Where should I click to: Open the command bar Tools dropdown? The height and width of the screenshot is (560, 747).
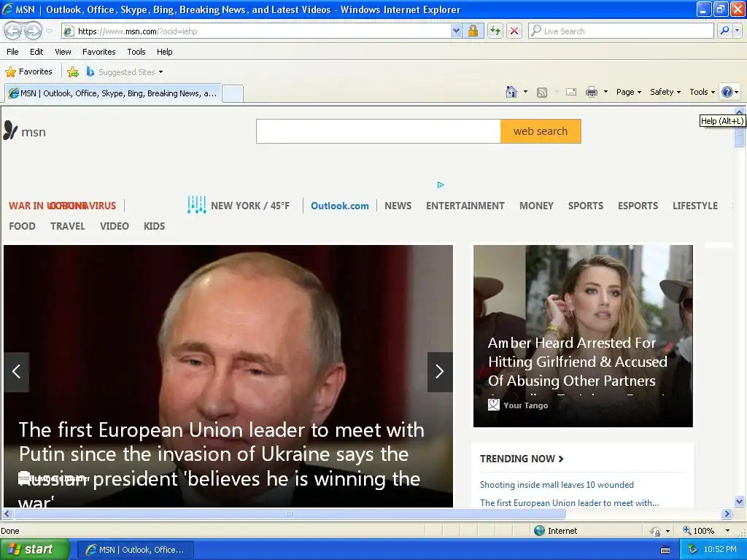click(702, 92)
